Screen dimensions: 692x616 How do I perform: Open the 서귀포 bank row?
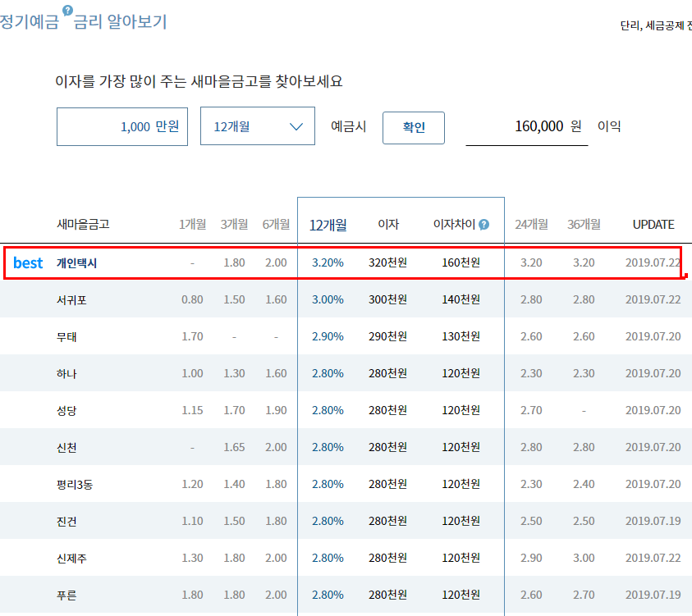[346, 300]
